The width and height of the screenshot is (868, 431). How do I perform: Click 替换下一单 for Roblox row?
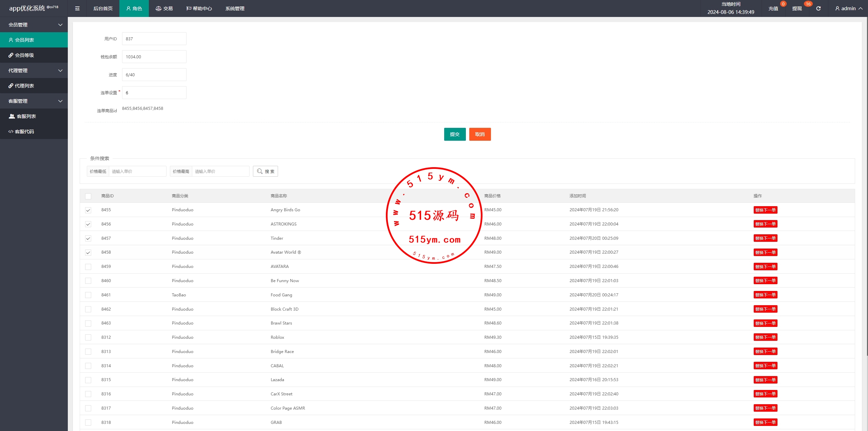tap(765, 337)
